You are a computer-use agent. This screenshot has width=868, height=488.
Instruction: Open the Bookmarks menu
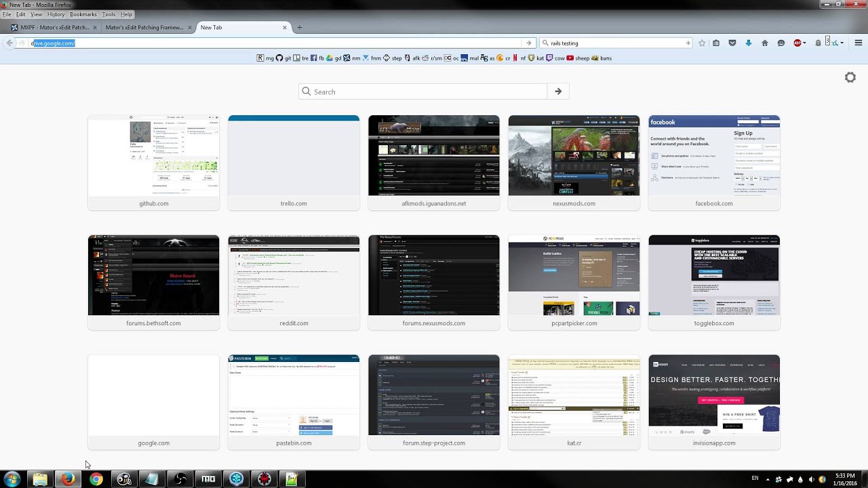pyautogui.click(x=83, y=14)
